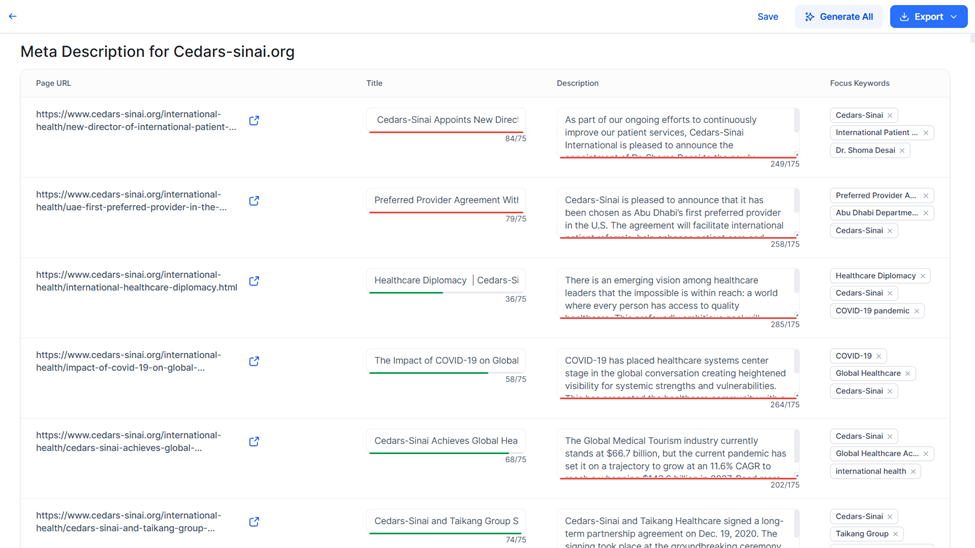Open cedars-sinai-and-taikang-group external link icon
Viewport: 975px width, 548px height.
point(254,522)
